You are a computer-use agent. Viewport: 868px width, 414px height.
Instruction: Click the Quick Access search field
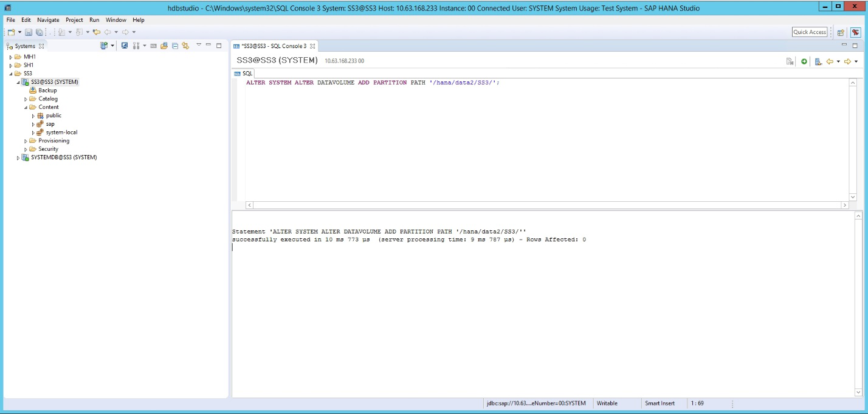tap(809, 32)
